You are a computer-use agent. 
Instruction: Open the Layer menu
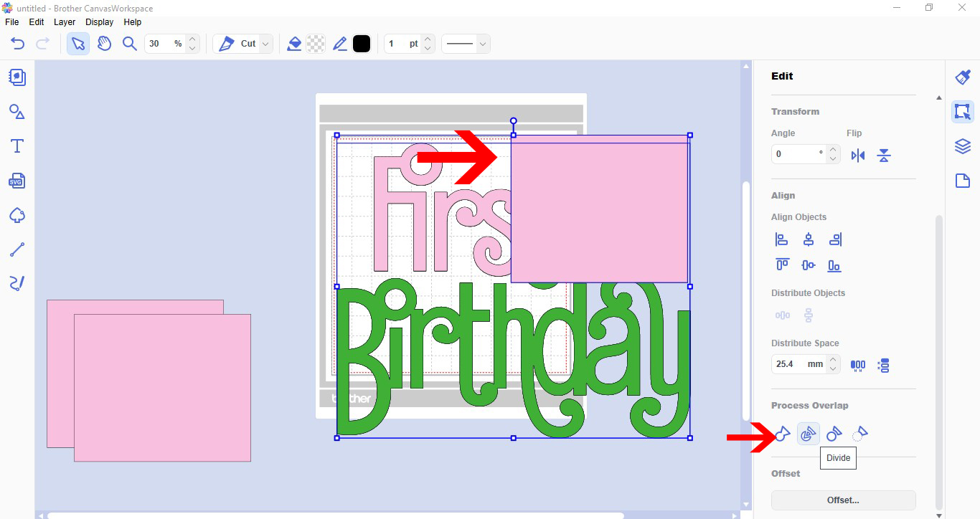click(x=65, y=22)
